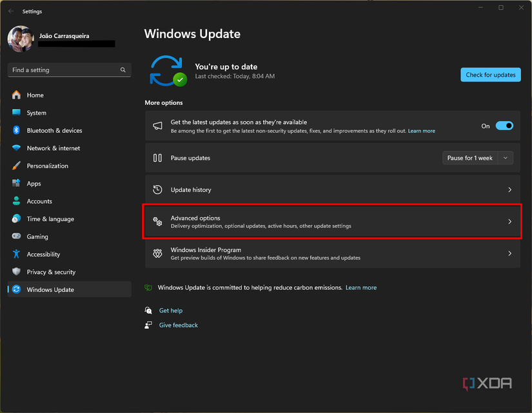Maximize the Settings window
The height and width of the screenshot is (413, 532).
click(501, 8)
